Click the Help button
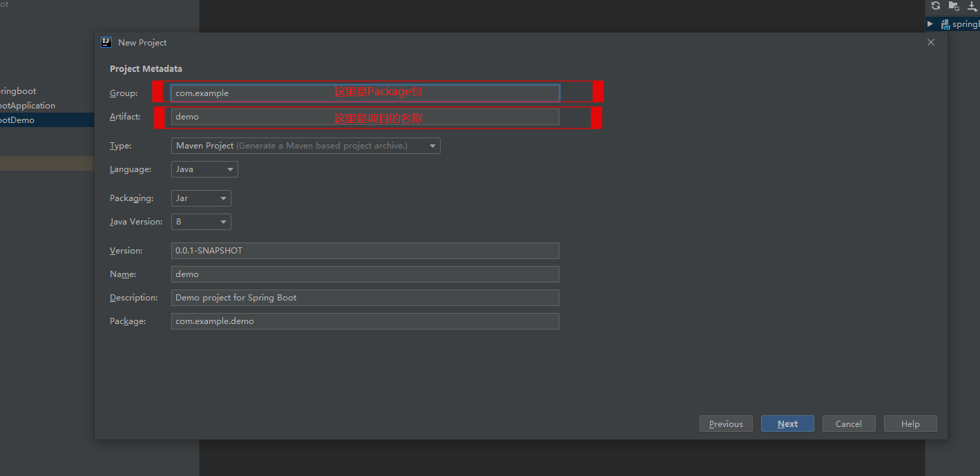Screen dimensions: 980x476 910,424
